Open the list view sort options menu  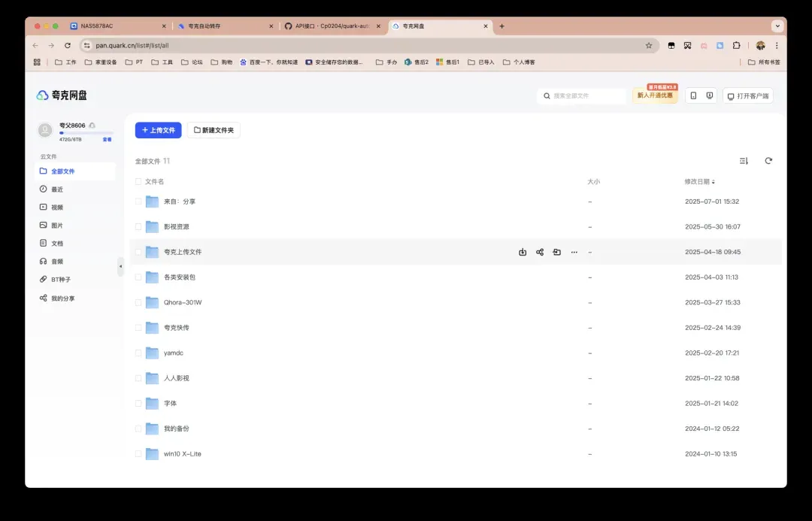[x=744, y=161]
